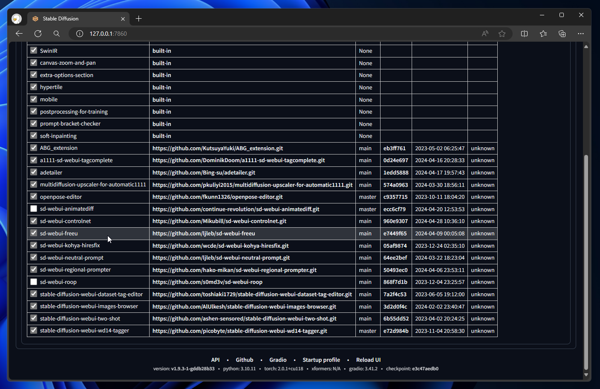Viewport: 600px width, 389px height.
Task: Select the sd-webui-neutral-prompt extension name
Action: tap(72, 257)
